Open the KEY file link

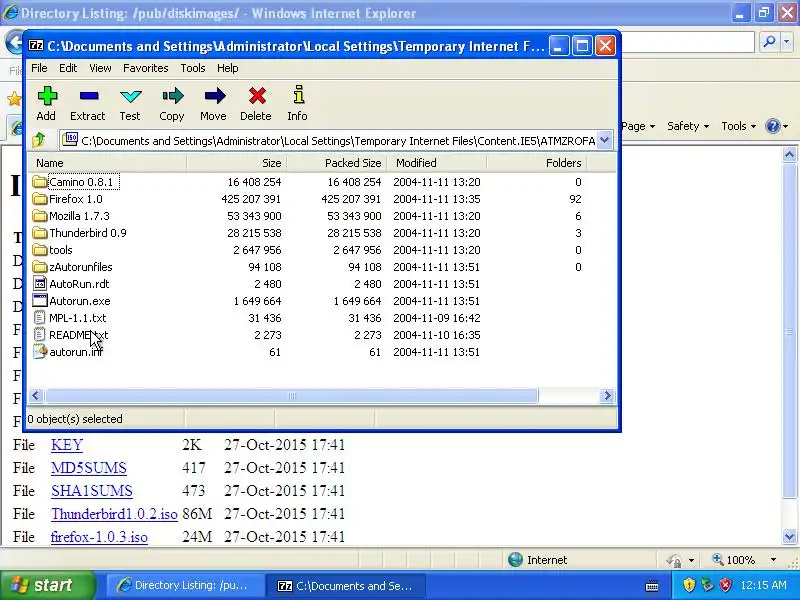coord(67,445)
